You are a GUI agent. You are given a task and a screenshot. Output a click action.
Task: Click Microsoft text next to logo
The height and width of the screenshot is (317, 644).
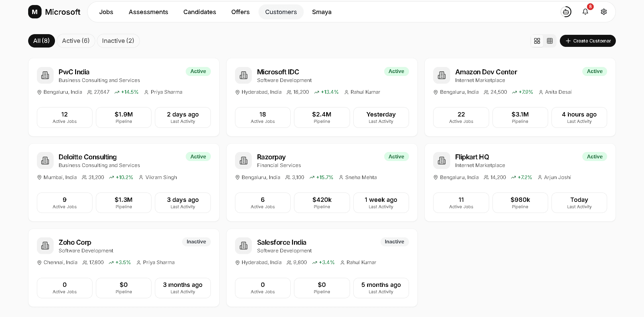pyautogui.click(x=63, y=12)
